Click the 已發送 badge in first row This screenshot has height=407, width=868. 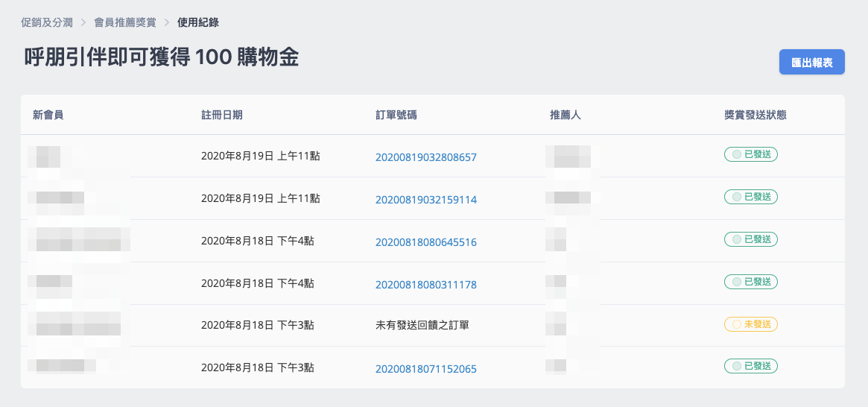tap(751, 154)
